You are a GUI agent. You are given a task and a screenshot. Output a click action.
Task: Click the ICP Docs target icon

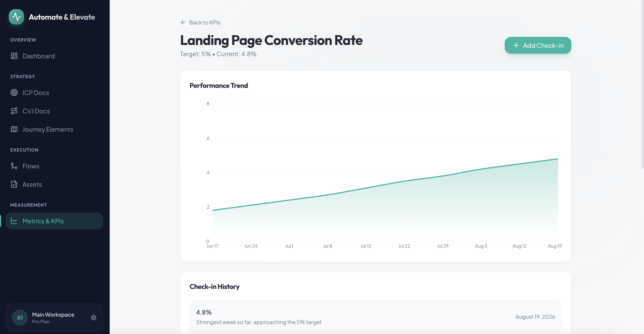[x=14, y=92]
